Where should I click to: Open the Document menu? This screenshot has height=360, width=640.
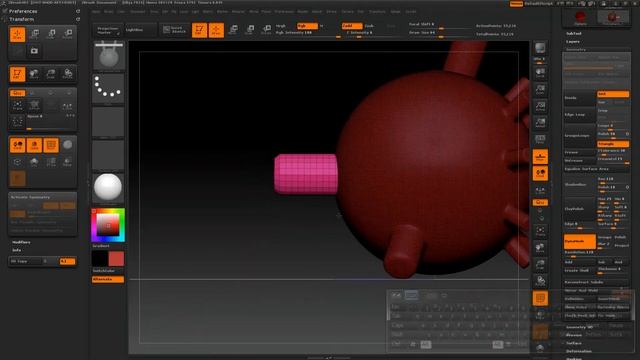click(138, 11)
